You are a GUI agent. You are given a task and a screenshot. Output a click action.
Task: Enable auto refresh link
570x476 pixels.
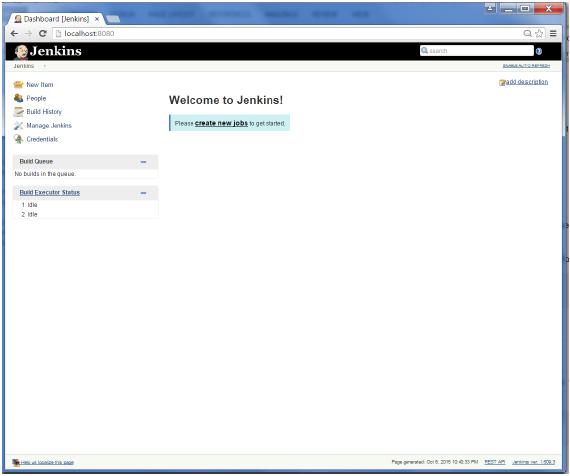pos(526,66)
